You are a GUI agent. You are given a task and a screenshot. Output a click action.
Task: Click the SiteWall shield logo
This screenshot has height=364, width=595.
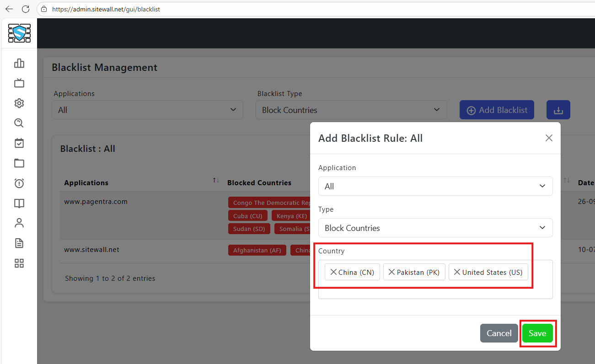[x=19, y=33]
